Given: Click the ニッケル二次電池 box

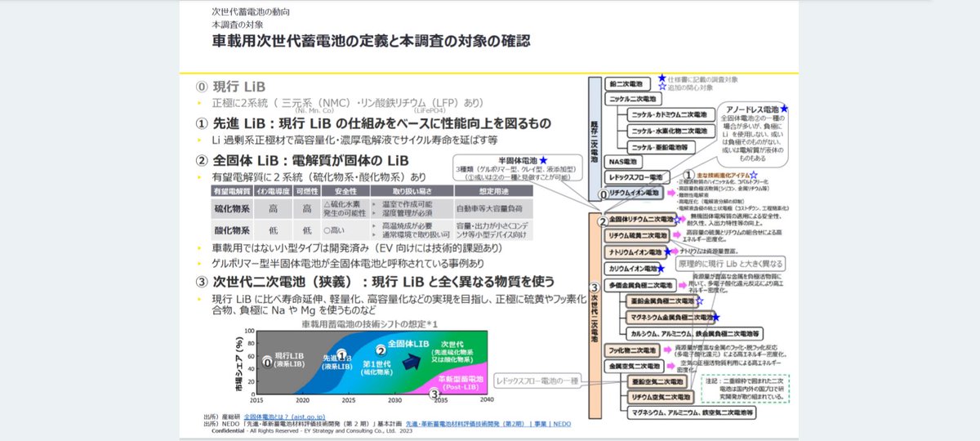Looking at the screenshot, I should pos(635,99).
